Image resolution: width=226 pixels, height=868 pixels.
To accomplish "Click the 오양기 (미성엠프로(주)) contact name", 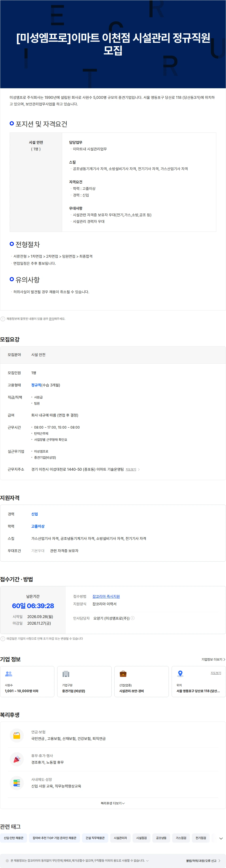I will click(112, 618).
